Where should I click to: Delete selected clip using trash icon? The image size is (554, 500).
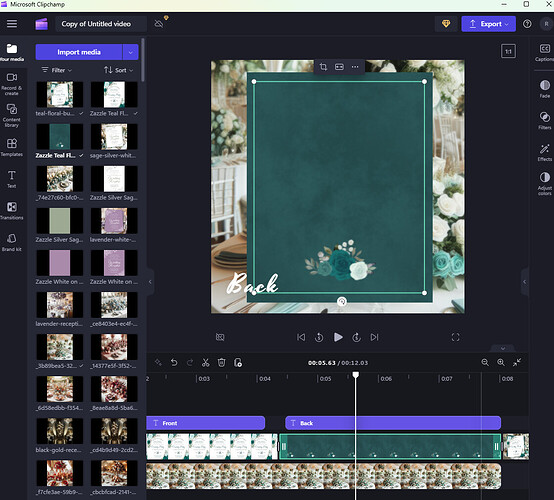(222, 363)
